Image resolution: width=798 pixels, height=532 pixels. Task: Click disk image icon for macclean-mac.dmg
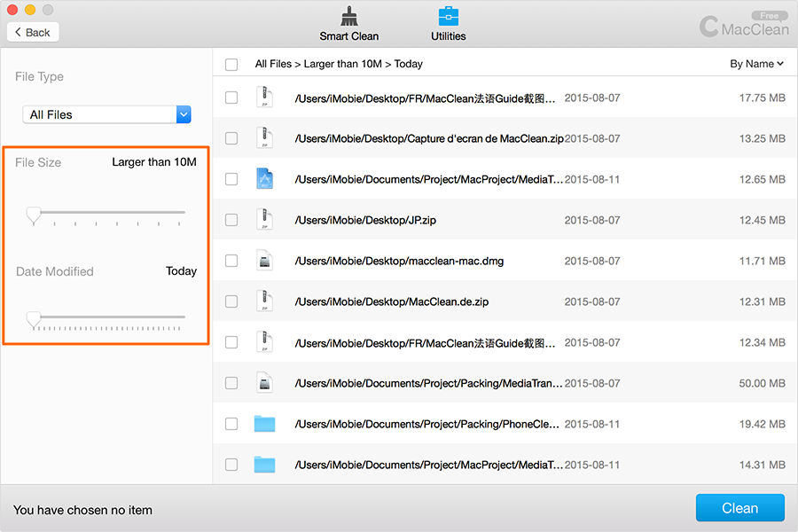click(264, 261)
